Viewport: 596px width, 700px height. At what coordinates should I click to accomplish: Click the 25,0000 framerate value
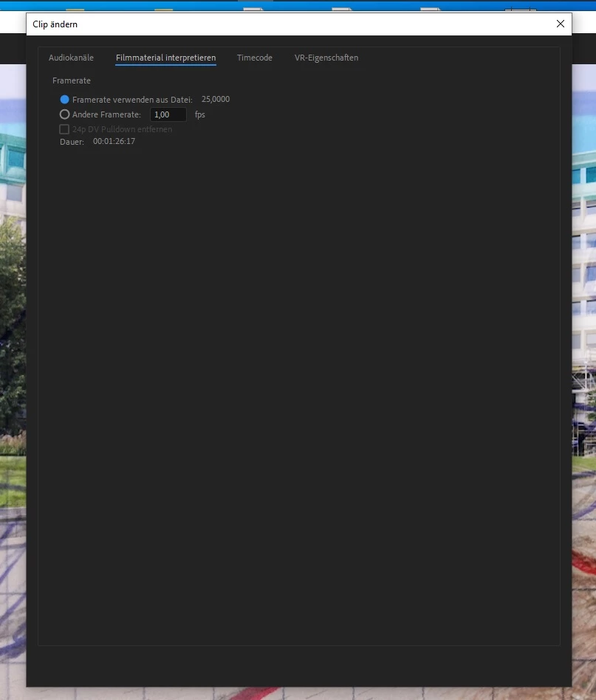coord(216,99)
